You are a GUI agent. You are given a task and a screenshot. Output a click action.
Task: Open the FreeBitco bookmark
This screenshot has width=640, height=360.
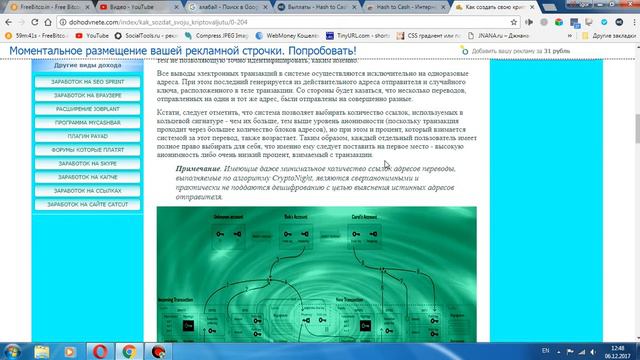(36, 36)
